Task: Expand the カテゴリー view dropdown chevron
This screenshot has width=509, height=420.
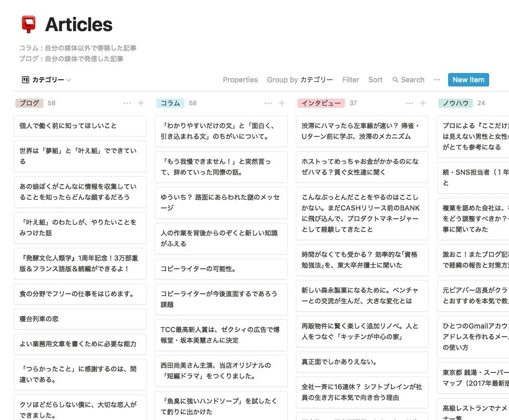Action: pyautogui.click(x=68, y=80)
